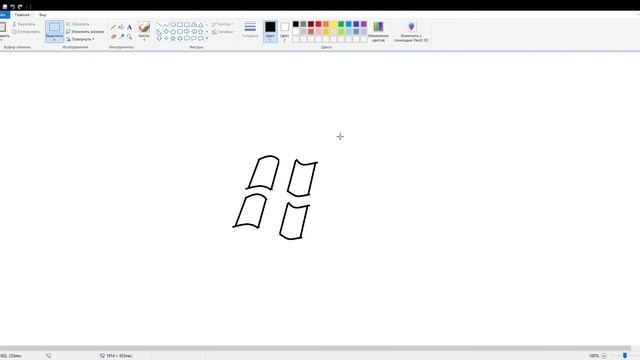Pick the orange palette swatch
The height and width of the screenshot is (360, 640).
326,24
